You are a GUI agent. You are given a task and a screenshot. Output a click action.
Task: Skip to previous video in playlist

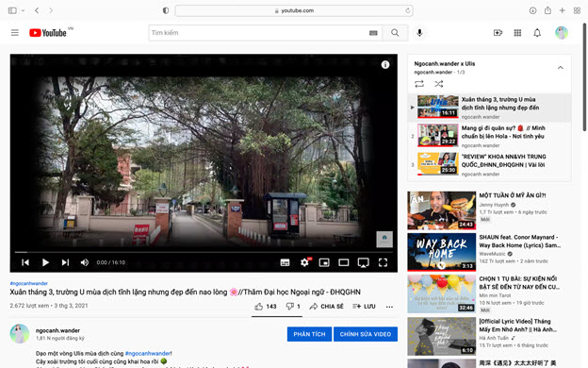[25, 262]
